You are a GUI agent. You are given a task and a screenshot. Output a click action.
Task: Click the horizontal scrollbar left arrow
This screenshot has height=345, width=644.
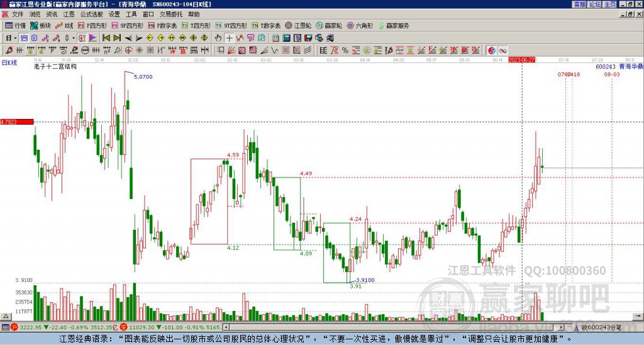226,327
